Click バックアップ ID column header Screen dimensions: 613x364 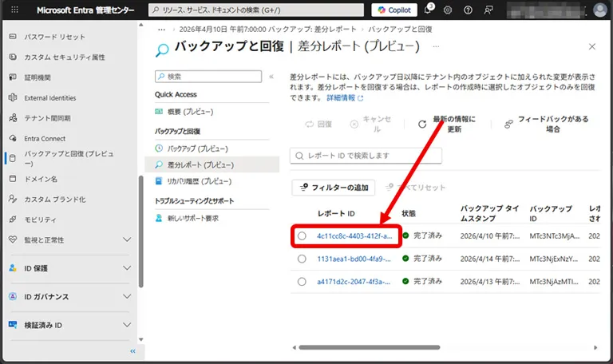[551, 213]
